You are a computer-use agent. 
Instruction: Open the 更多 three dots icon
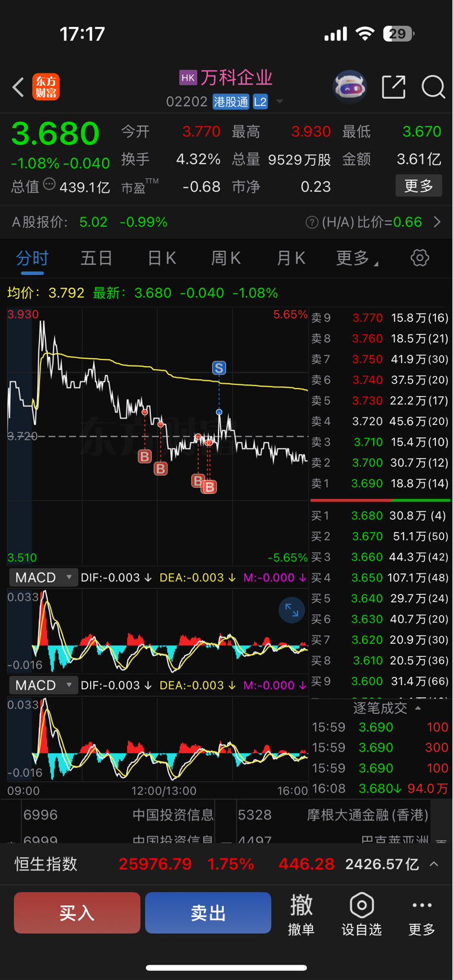coord(422,905)
